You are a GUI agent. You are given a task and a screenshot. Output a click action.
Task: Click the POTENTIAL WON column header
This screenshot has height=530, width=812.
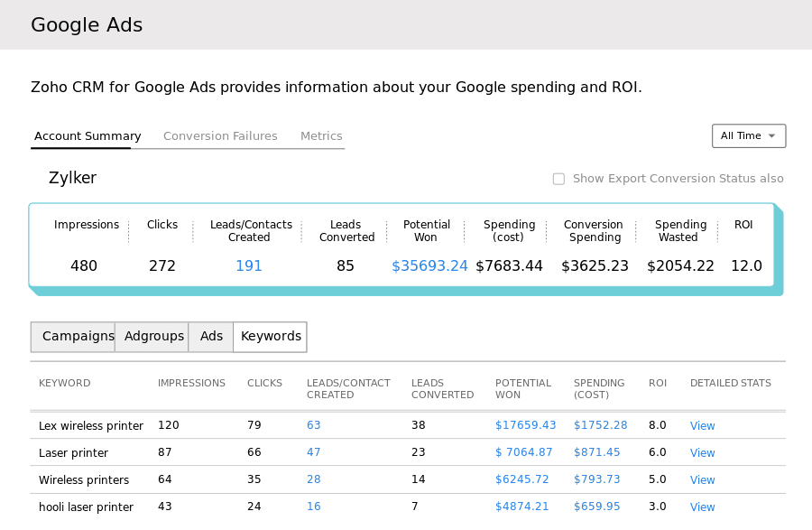coord(523,388)
